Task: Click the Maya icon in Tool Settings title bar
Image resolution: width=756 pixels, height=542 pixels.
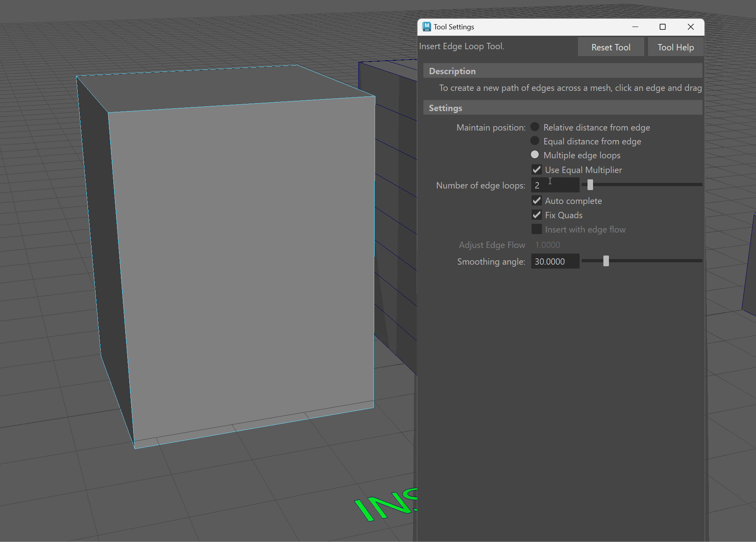Action: [x=427, y=27]
